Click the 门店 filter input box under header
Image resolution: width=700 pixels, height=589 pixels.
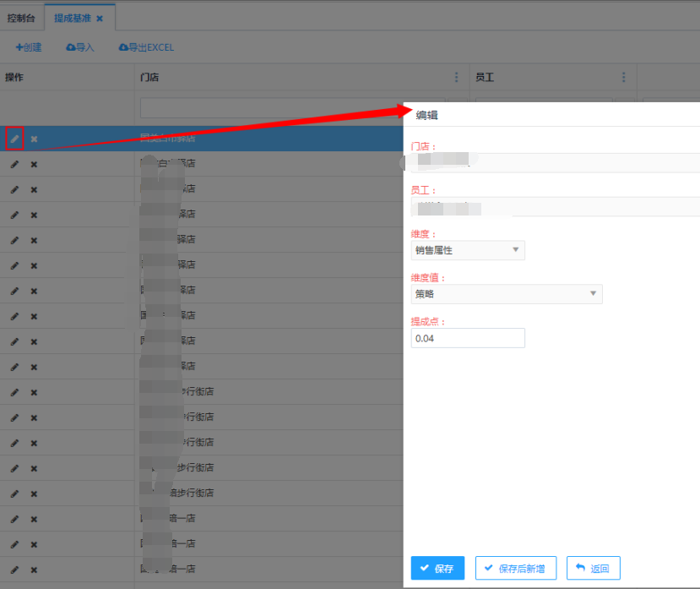pyautogui.click(x=270, y=107)
